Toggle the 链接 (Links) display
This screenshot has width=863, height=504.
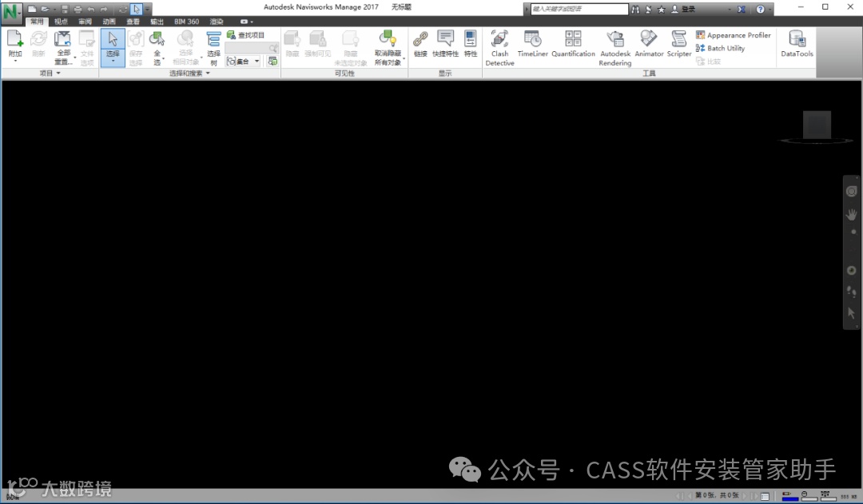tap(420, 43)
